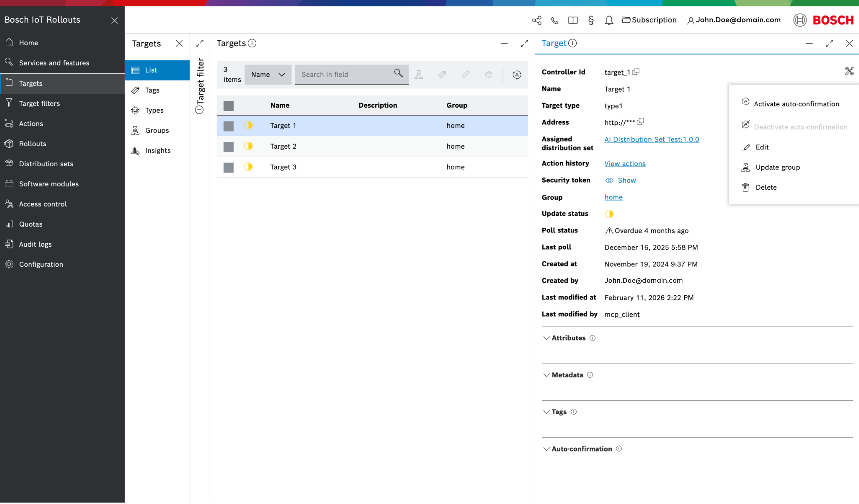The width and height of the screenshot is (859, 504).
Task: Open AI Distribution Set Test:1.0.0 link
Action: point(651,140)
